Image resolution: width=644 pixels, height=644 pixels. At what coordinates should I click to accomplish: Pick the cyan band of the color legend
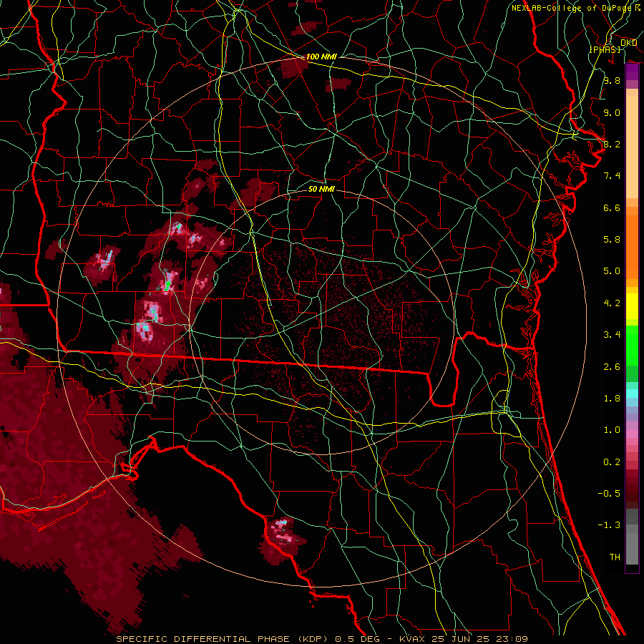(632, 394)
